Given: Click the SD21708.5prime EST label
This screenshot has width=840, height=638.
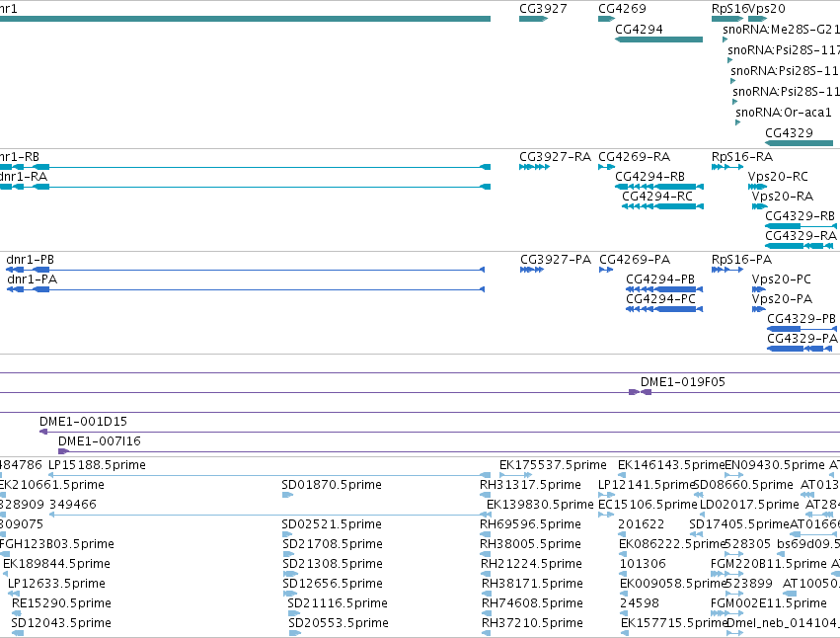Looking at the screenshot, I should [x=332, y=544].
